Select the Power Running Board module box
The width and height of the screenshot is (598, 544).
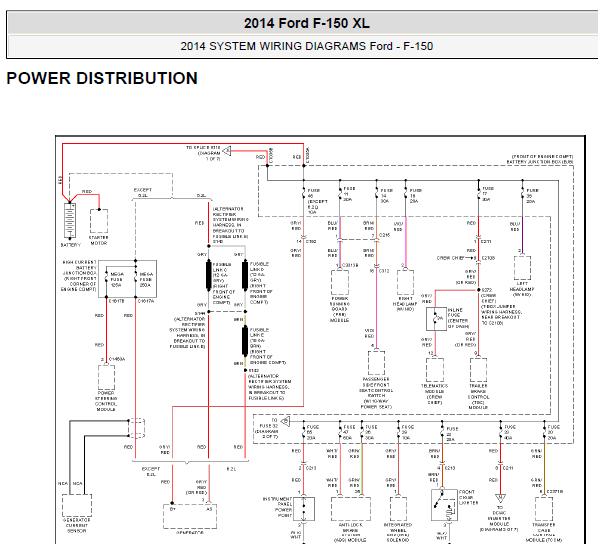(339, 282)
